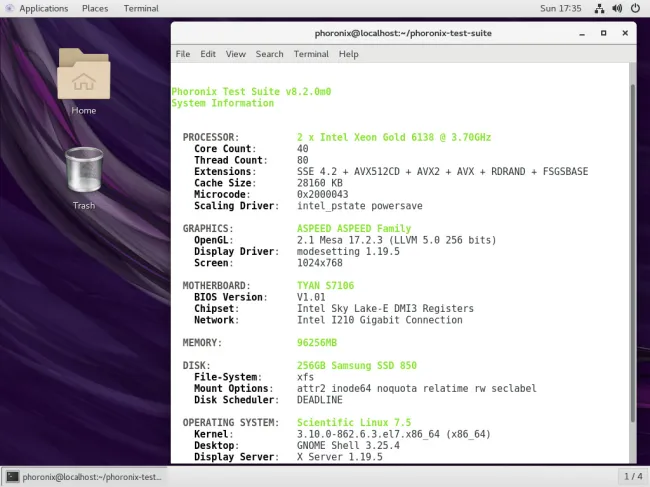Open the Terminal app menu in top bar
The image size is (650, 487).
click(141, 8)
